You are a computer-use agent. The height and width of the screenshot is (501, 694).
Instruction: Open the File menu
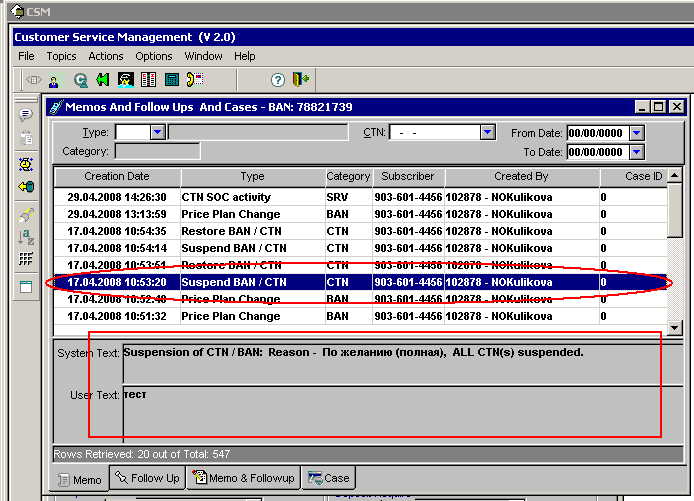tap(26, 56)
